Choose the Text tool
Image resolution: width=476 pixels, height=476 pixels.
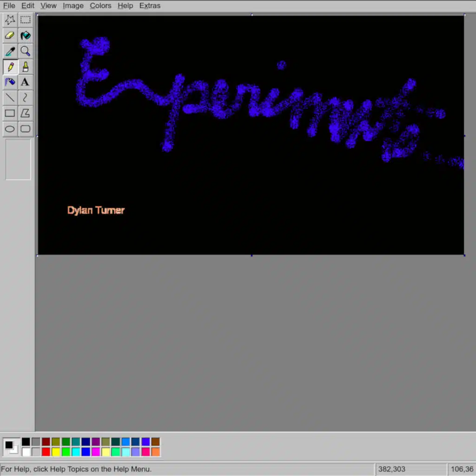tap(26, 82)
